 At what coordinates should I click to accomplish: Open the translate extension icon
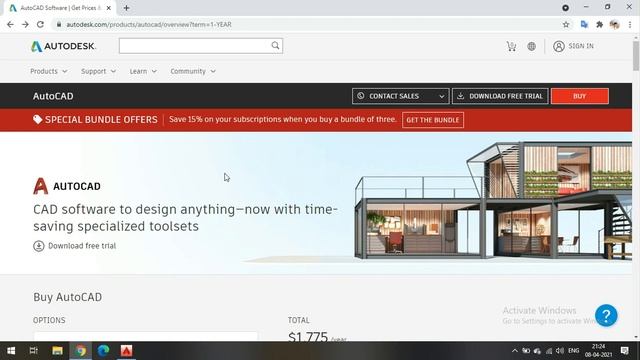click(x=584, y=24)
